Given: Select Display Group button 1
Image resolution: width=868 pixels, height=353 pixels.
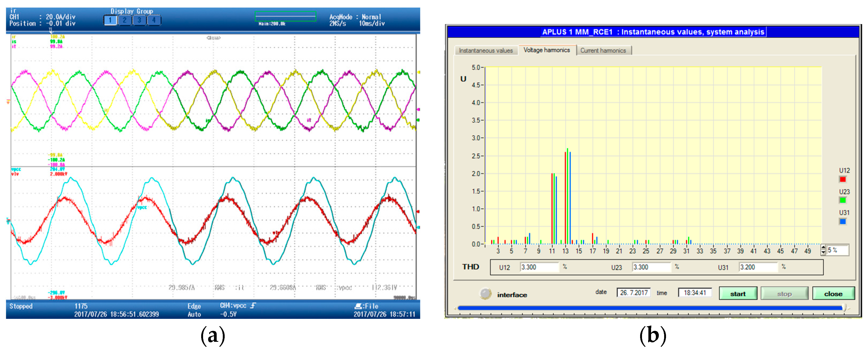Looking at the screenshot, I should pos(110,20).
